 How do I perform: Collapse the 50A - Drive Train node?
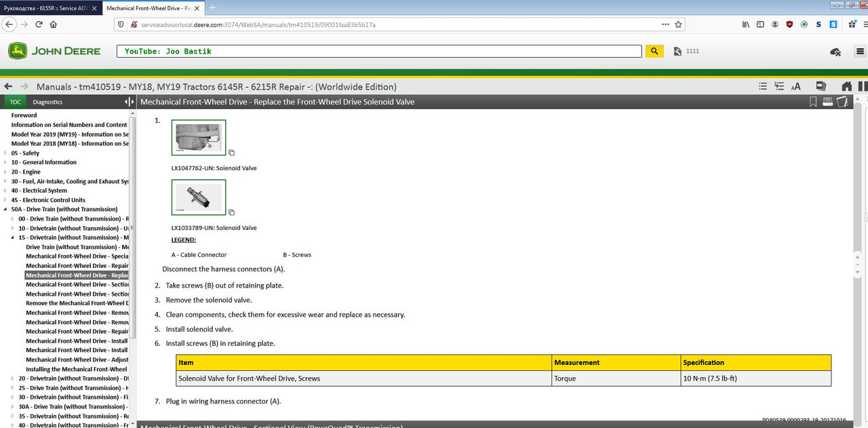point(5,210)
